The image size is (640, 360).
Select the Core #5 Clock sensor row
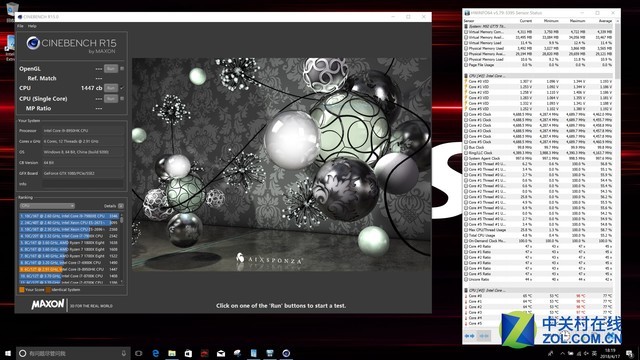coord(538,142)
